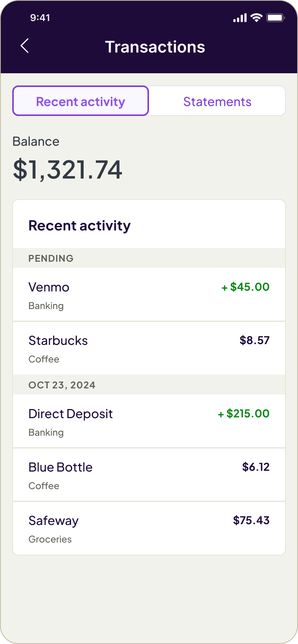Tap the cellular signal bars icon

point(240,18)
